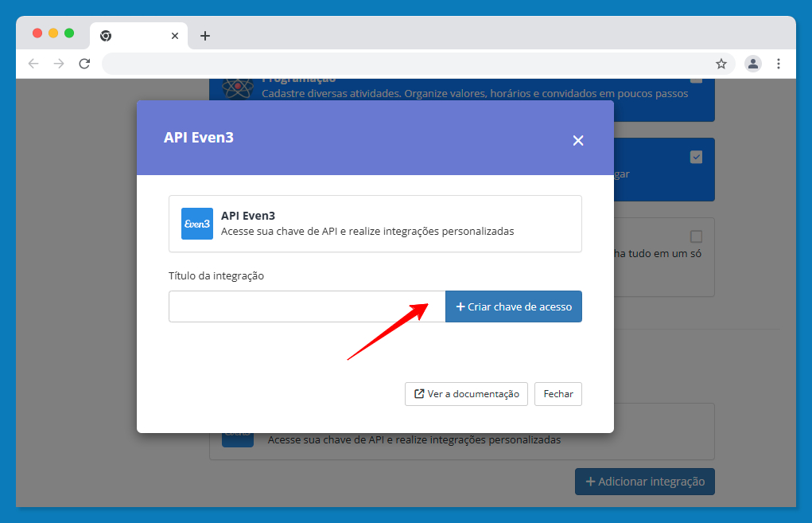Image resolution: width=812 pixels, height=523 pixels.
Task: Click the Adicionar integração button behind modal
Action: coord(645,482)
